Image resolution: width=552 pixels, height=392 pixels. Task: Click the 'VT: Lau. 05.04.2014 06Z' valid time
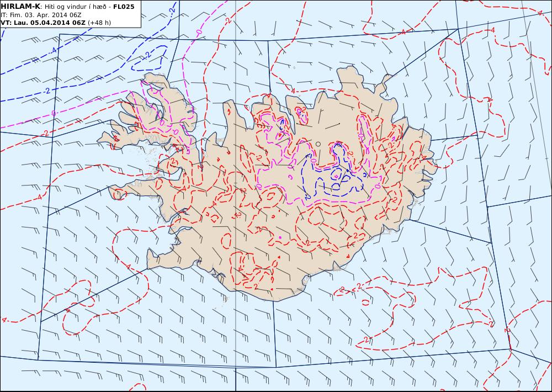pos(43,23)
